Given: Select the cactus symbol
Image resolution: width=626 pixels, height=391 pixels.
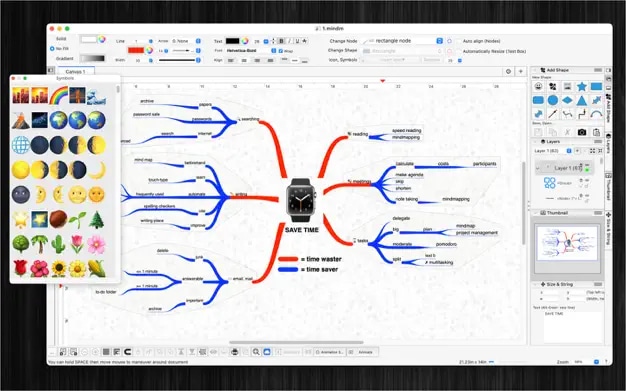Looking at the screenshot, I should tap(59, 244).
